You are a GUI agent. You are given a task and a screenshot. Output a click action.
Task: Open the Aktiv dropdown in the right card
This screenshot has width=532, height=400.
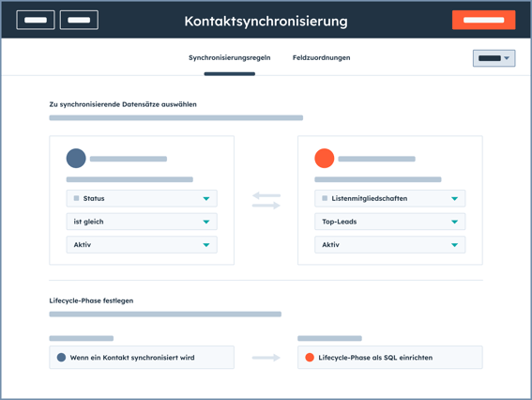389,244
